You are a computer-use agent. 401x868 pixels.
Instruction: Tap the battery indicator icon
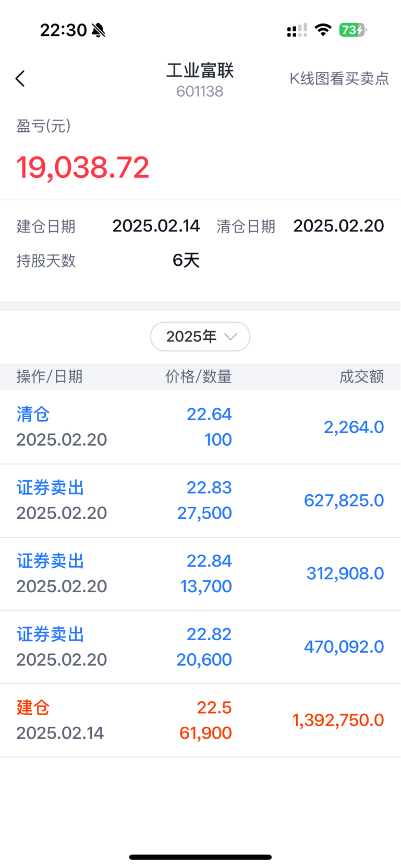(353, 30)
